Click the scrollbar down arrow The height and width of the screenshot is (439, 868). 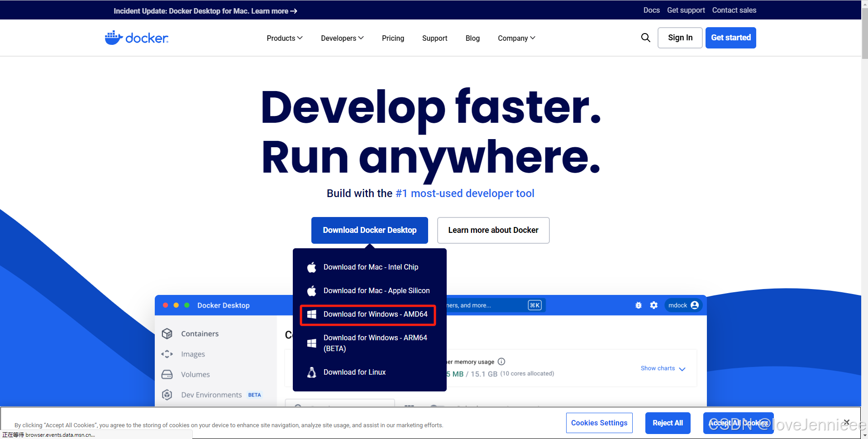(x=865, y=435)
